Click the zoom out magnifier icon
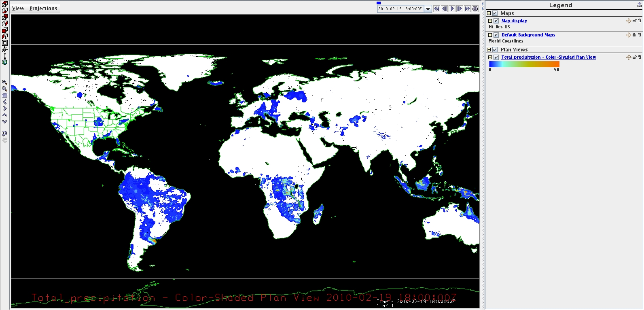The width and height of the screenshot is (644, 310). click(x=4, y=89)
